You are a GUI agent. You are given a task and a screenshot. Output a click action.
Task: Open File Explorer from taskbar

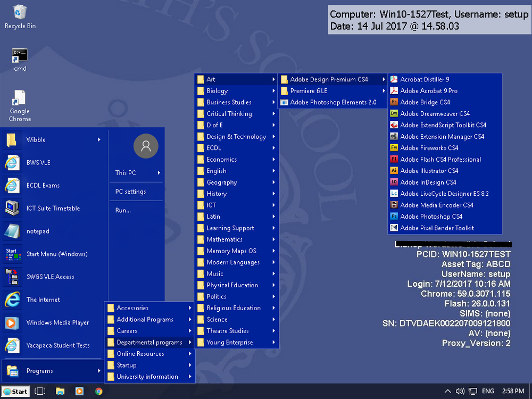click(x=60, y=391)
